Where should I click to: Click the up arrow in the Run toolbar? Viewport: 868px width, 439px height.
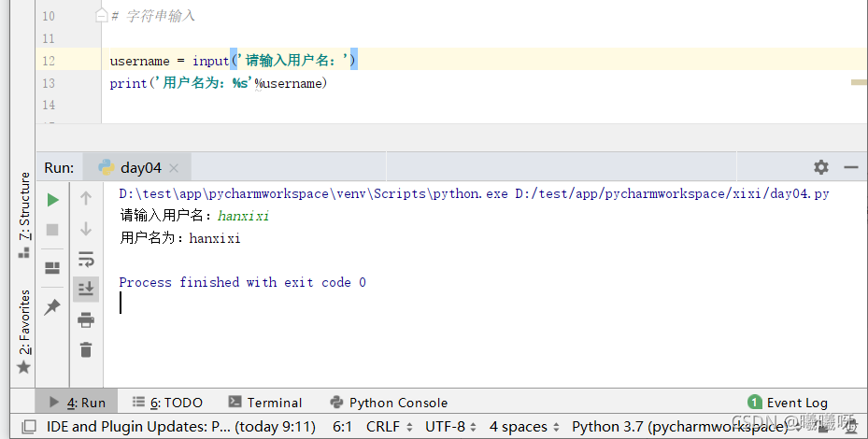(x=86, y=198)
